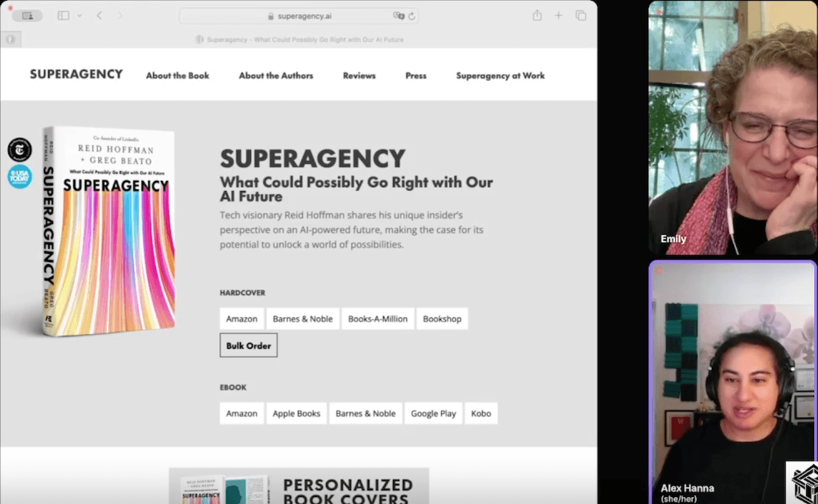Screen dimensions: 818x504
Task: Pick the Apple Books ebook option
Action: pos(297,413)
